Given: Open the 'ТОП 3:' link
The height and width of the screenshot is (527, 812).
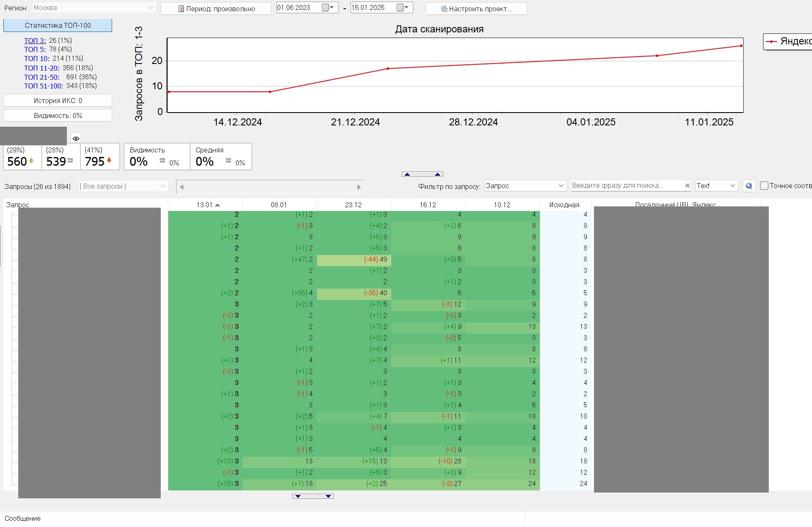Looking at the screenshot, I should pos(35,40).
